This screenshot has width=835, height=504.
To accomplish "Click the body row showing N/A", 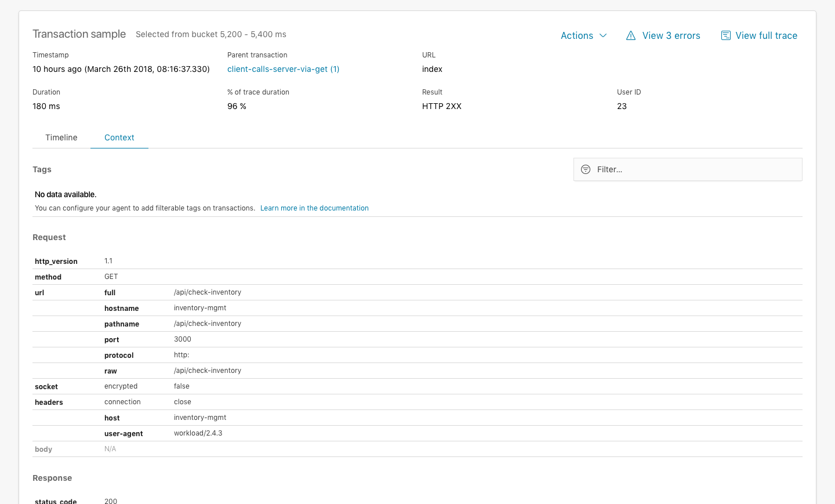I will [110, 448].
